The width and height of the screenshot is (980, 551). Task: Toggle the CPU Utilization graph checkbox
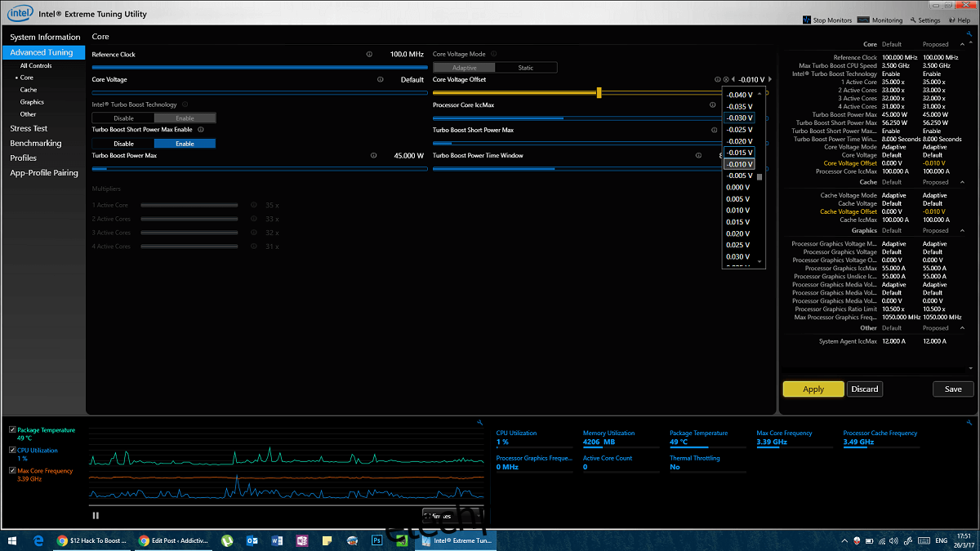pos(12,450)
